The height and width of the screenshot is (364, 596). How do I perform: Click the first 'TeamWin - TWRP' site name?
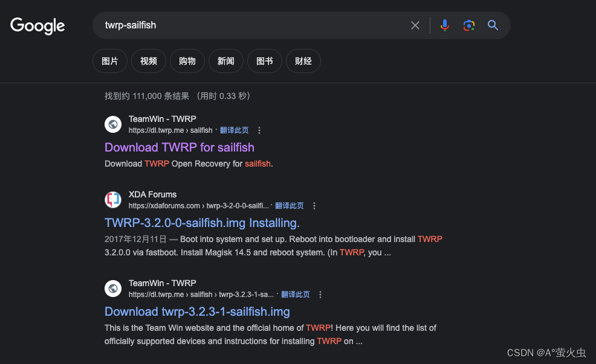pyautogui.click(x=163, y=119)
